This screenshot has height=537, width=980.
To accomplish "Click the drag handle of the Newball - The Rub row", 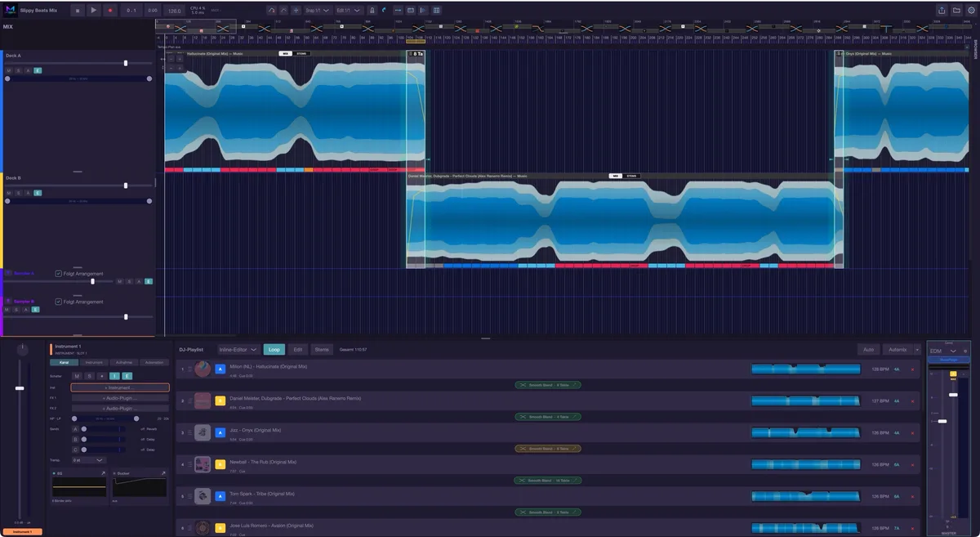I will tap(189, 465).
